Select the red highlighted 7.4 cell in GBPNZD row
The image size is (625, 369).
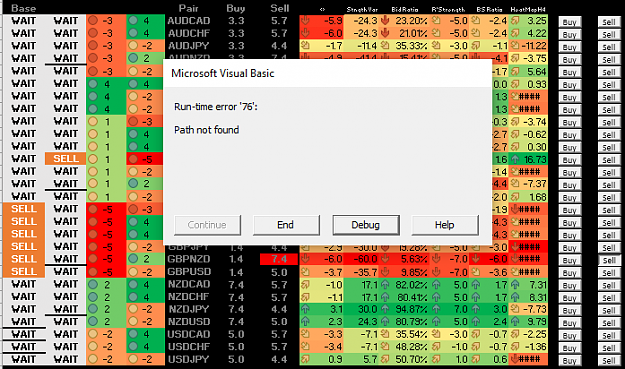point(279,259)
